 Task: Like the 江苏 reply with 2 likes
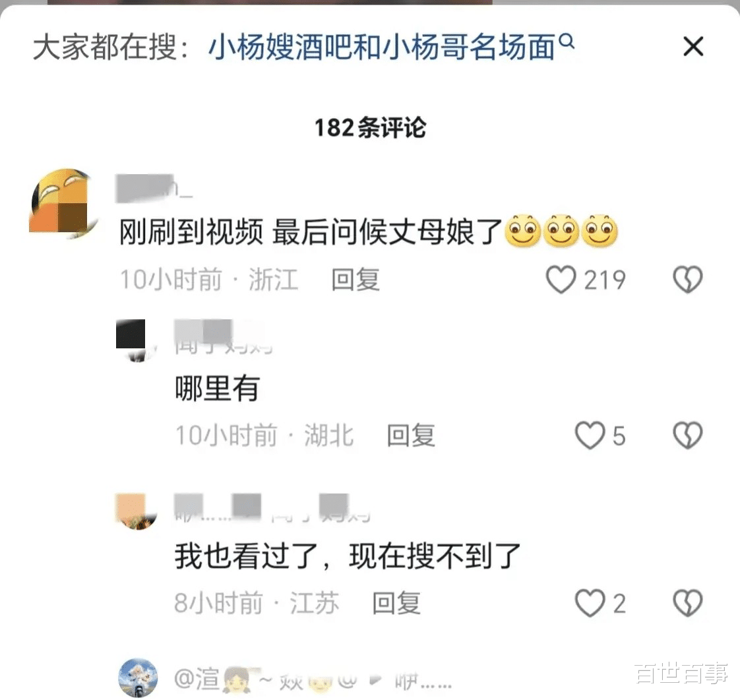coord(590,603)
